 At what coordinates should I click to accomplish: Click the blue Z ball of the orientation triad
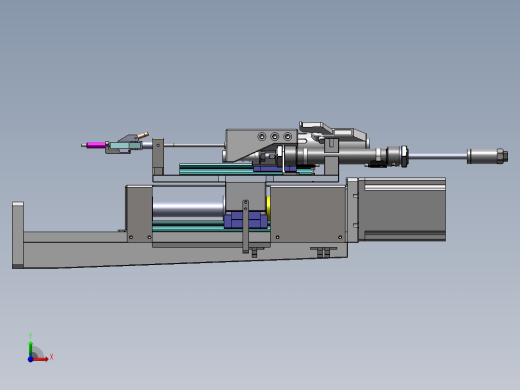tap(30, 359)
